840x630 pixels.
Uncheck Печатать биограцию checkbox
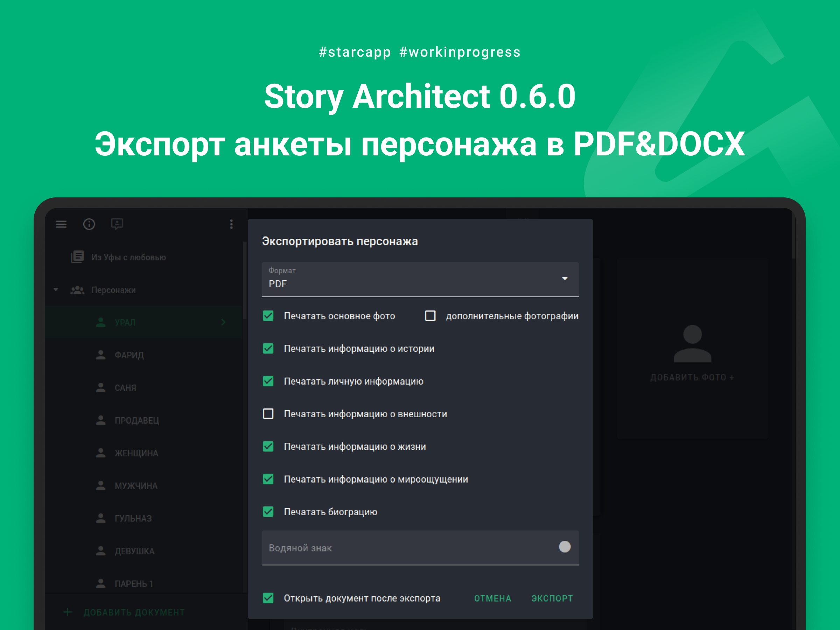pyautogui.click(x=268, y=512)
